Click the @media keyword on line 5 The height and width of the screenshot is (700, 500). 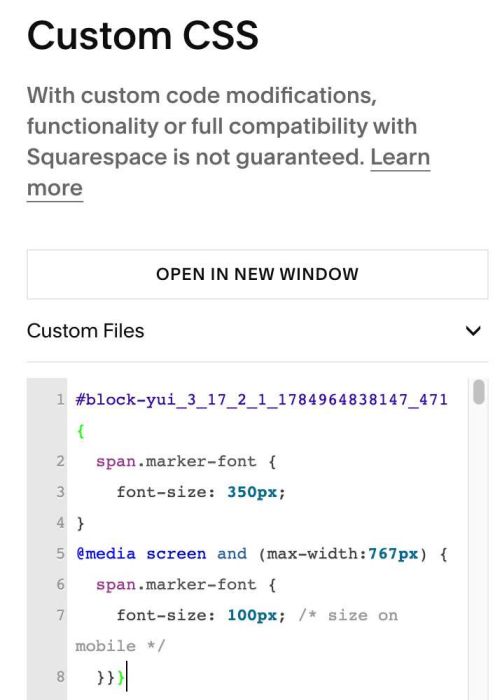(x=105, y=554)
